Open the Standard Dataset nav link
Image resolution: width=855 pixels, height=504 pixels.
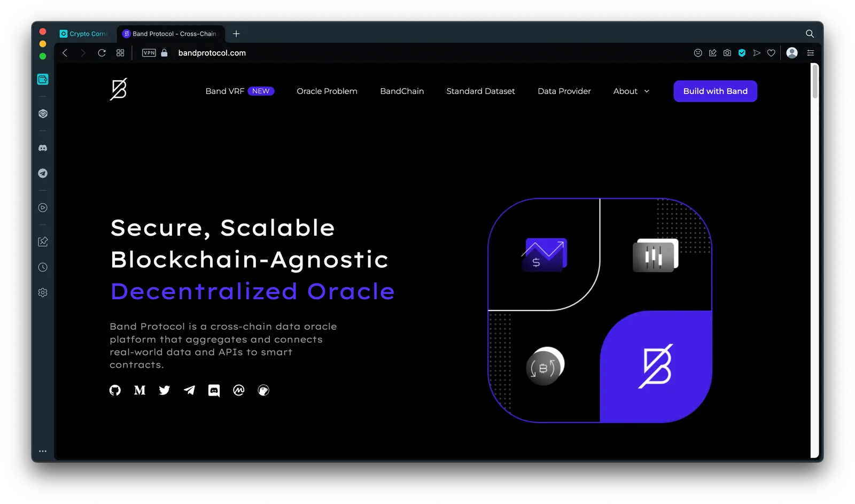point(481,91)
